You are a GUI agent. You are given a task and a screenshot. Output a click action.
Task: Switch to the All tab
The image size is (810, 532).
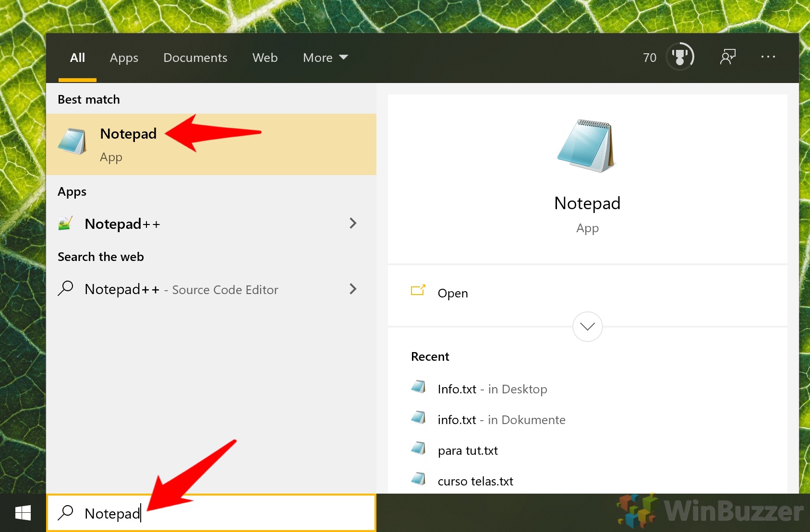coord(77,58)
